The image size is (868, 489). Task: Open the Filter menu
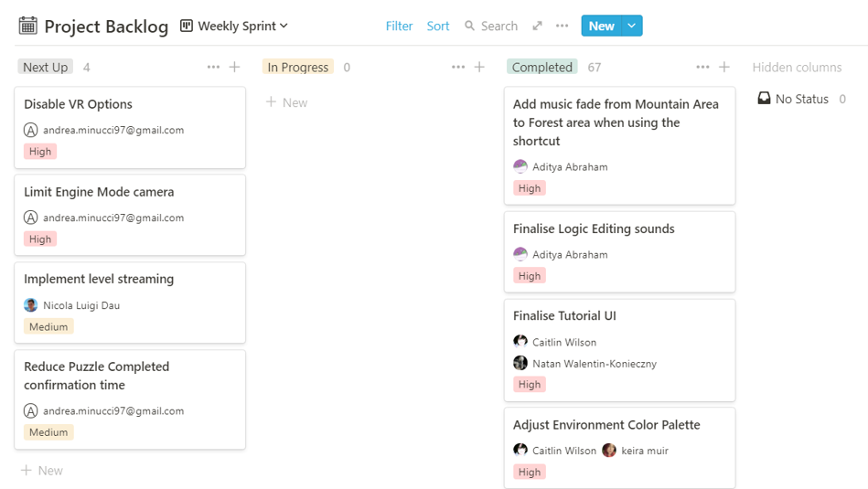[x=399, y=26]
